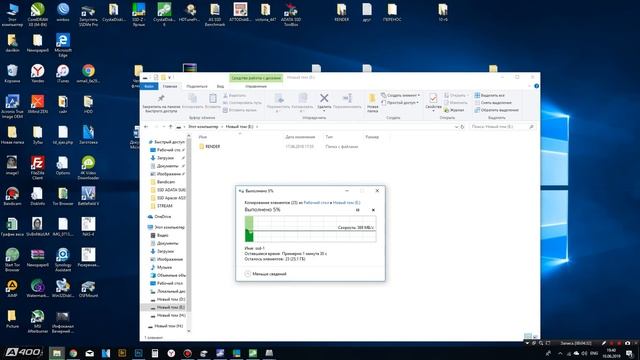Click 'Рабочий стол' source link in copy dialog

316,203
